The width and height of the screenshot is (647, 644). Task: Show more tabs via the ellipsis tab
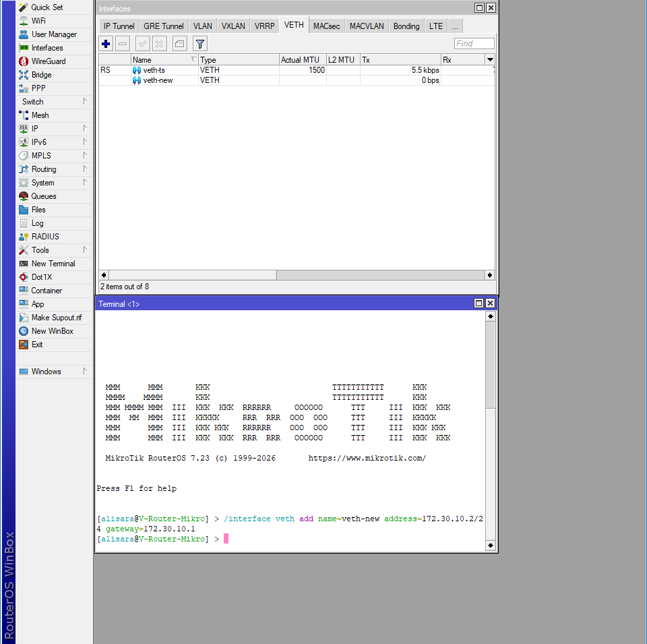tap(455, 26)
